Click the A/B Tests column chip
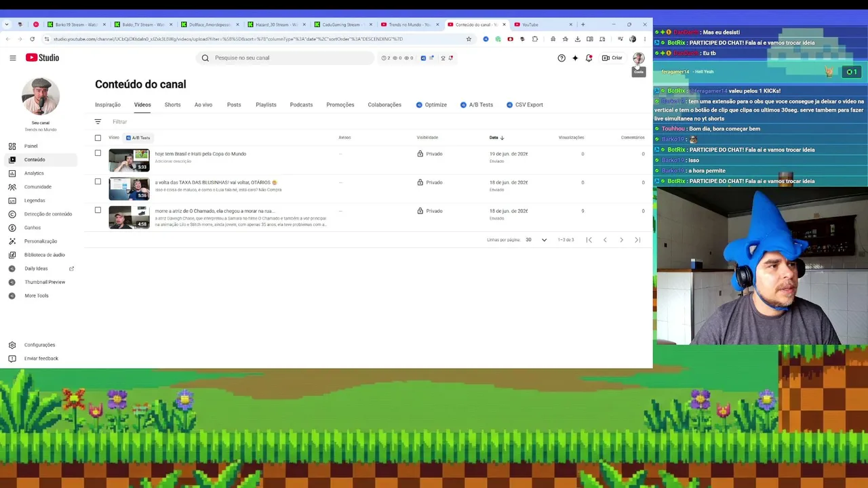The width and height of the screenshot is (868, 488). [138, 138]
